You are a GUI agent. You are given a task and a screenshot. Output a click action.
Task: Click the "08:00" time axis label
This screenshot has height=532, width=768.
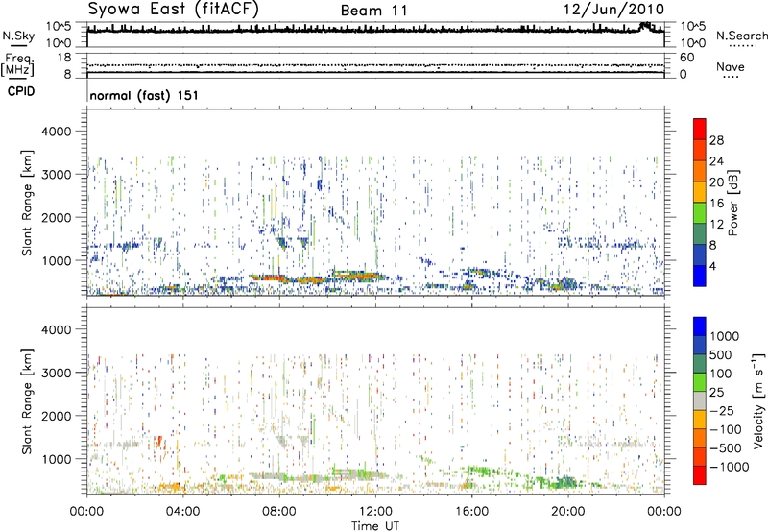point(279,512)
